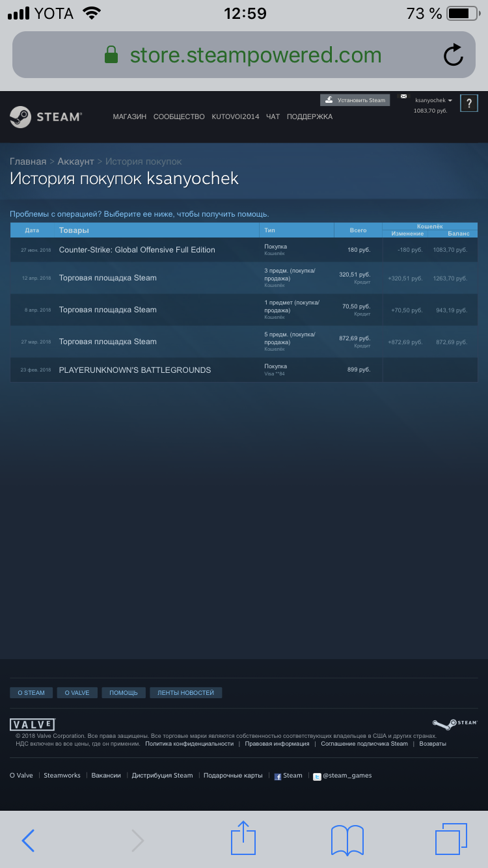Expand the ksanyochek account dropdown
This screenshot has width=488, height=868.
click(x=433, y=100)
